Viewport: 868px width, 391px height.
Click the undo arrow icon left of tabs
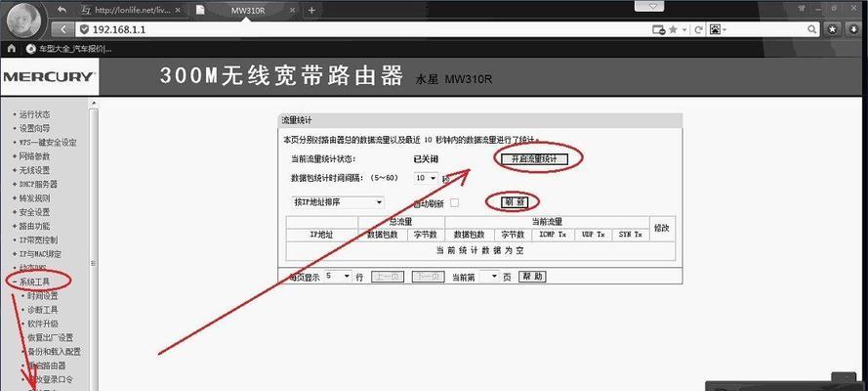62,10
